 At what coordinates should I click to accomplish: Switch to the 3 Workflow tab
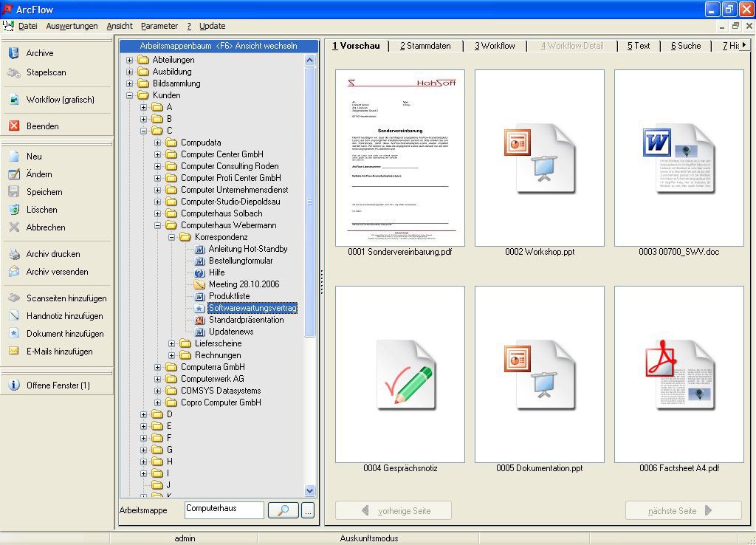coord(495,46)
